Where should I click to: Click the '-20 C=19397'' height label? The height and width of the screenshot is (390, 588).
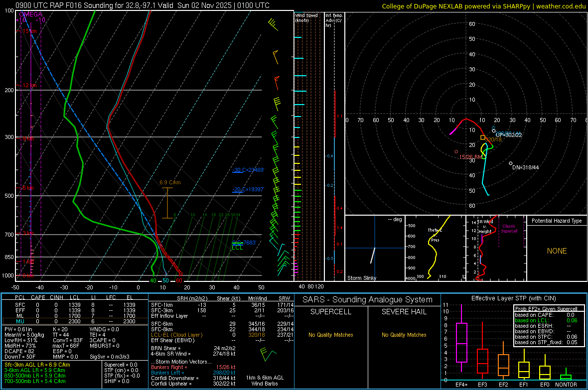tap(248, 189)
